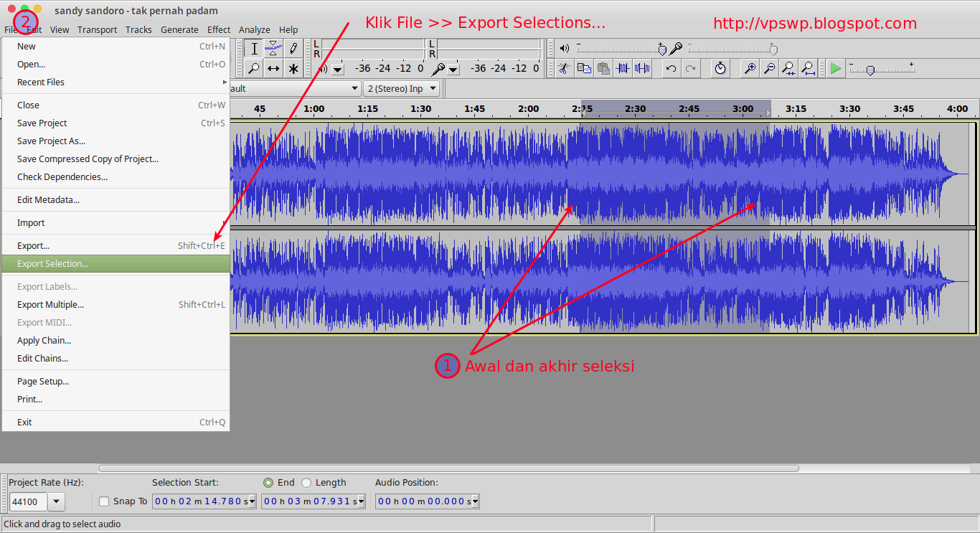Viewport: 980px width, 533px height.
Task: Pick the Draw tool pencil icon
Action: [x=294, y=48]
